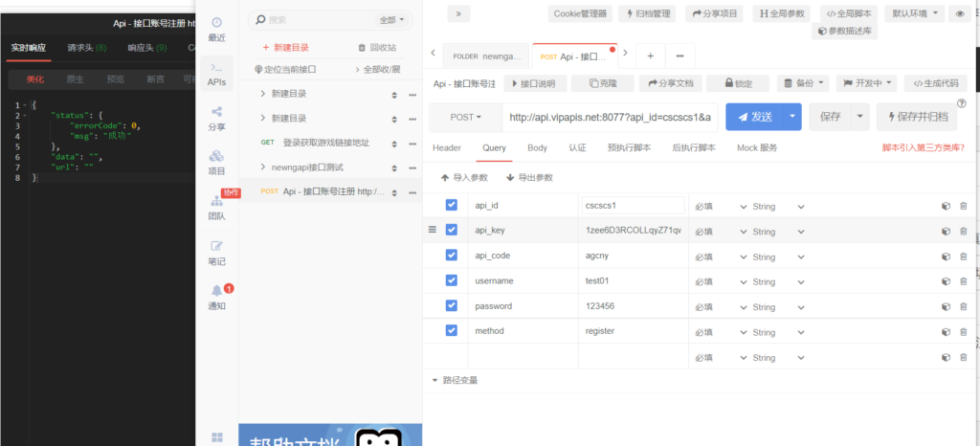Click the » expand button in top toolbar
The height and width of the screenshot is (446, 980).
coord(458,13)
